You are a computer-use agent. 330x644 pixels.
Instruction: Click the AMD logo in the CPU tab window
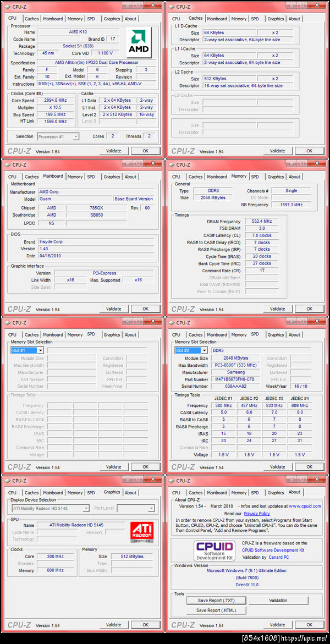(139, 43)
